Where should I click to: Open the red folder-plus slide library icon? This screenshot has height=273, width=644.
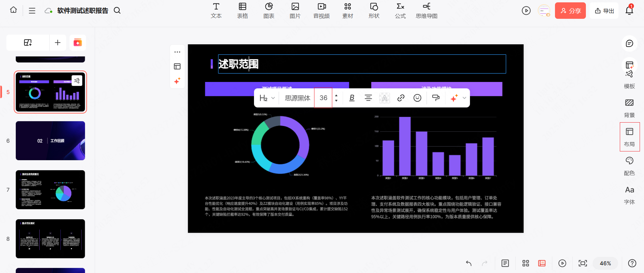coord(78,43)
